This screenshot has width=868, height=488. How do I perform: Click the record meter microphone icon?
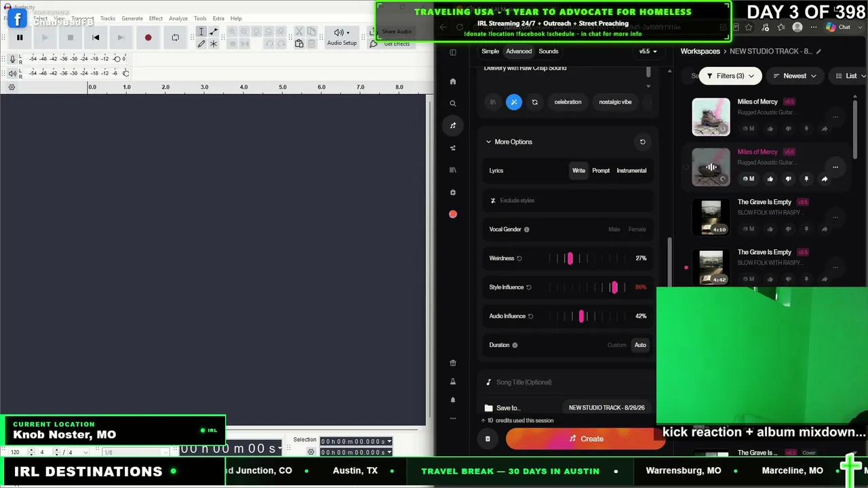(12, 59)
